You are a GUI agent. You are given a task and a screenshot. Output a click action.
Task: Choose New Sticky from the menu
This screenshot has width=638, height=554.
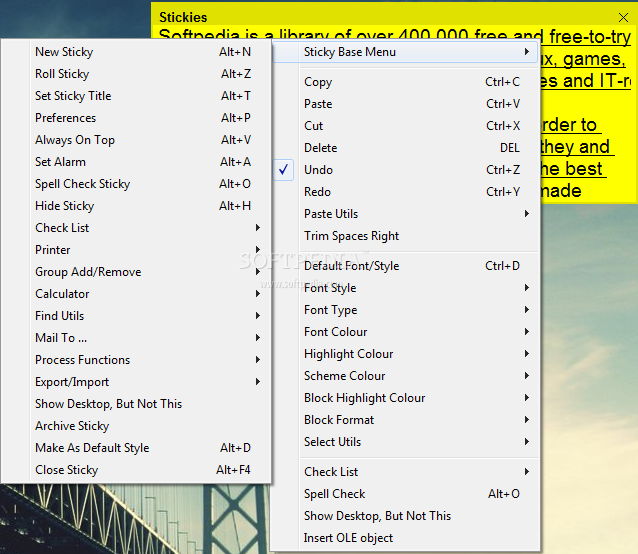click(136, 52)
